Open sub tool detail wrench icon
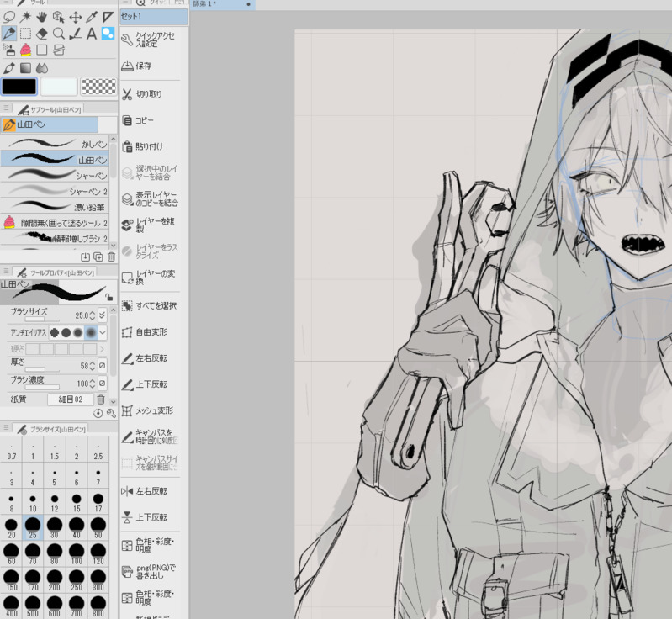The height and width of the screenshot is (619, 672). pyautogui.click(x=111, y=413)
